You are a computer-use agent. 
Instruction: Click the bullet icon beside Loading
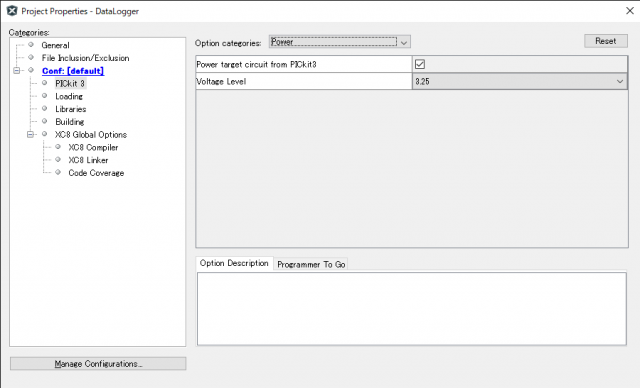44,95
